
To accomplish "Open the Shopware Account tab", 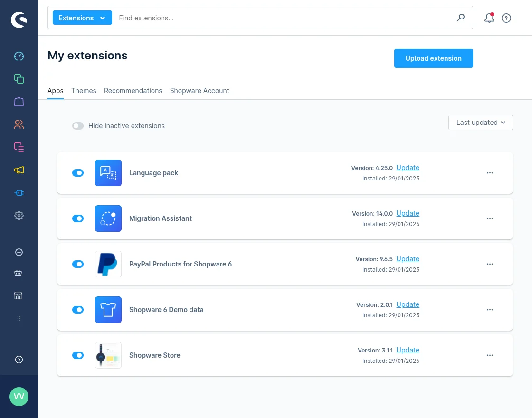I will (199, 90).
